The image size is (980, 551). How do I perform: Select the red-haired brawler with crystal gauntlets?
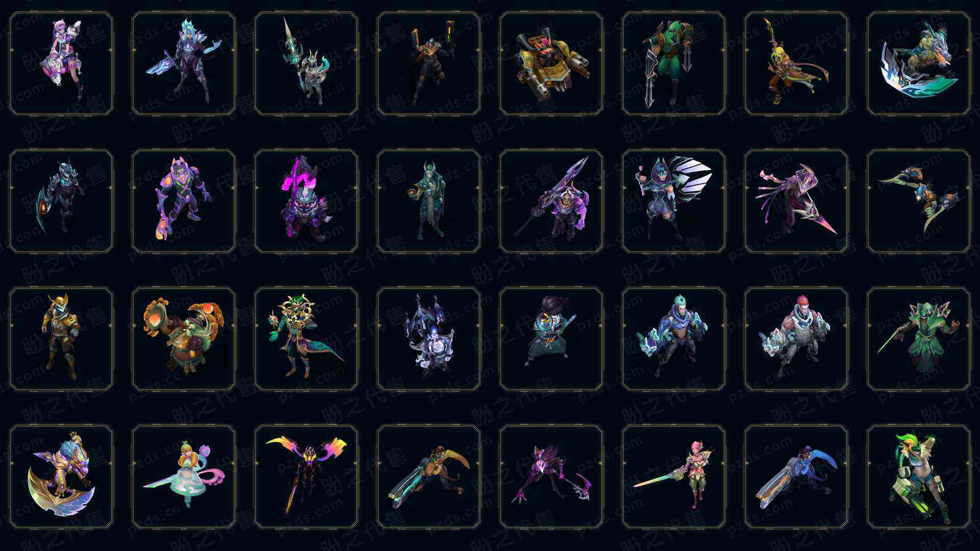pyautogui.click(x=796, y=339)
